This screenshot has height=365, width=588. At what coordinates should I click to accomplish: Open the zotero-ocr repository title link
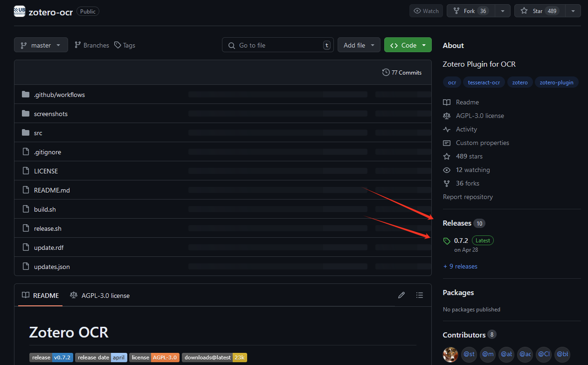[51, 12]
